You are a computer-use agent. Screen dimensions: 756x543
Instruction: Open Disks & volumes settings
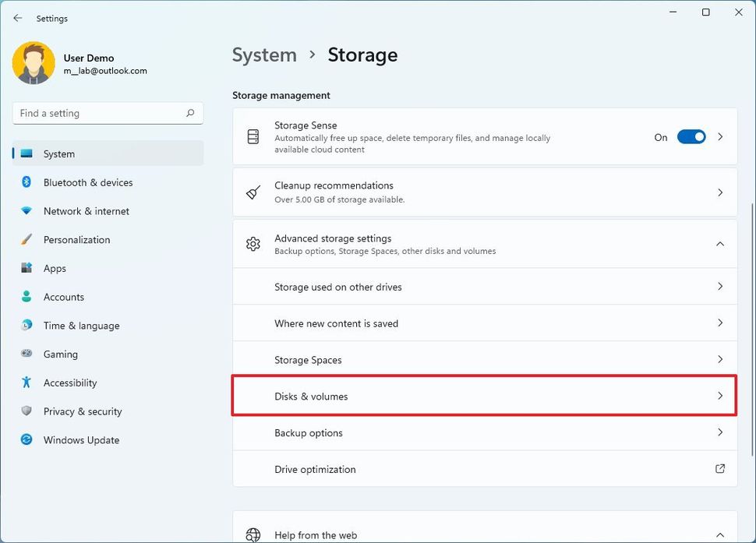point(483,396)
